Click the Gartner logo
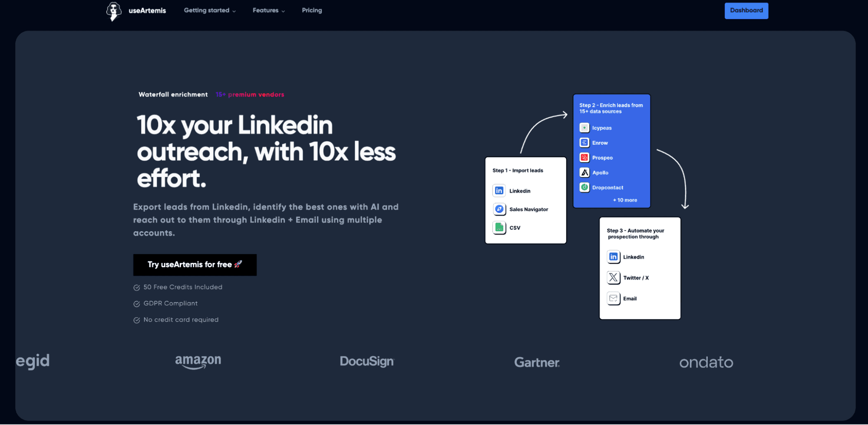This screenshot has height=425, width=868. pos(537,362)
